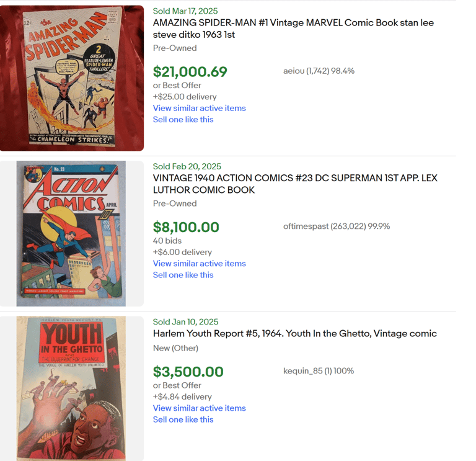Open seller aeiou's profile
The width and height of the screenshot is (476, 461).
point(319,71)
